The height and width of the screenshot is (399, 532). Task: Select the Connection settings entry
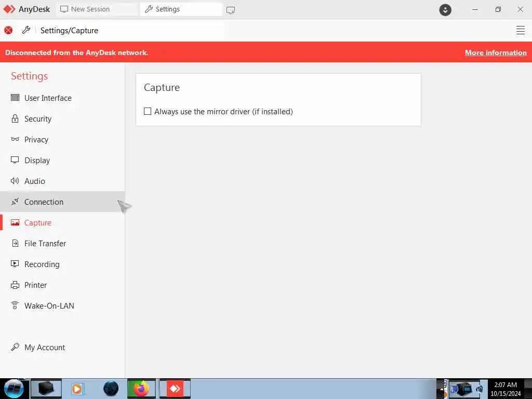coord(62,202)
